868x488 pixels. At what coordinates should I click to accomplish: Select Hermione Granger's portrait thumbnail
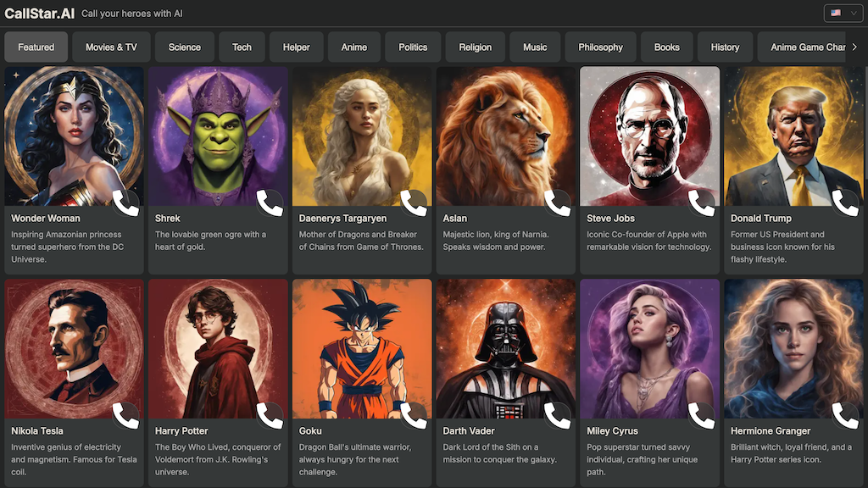click(x=793, y=348)
